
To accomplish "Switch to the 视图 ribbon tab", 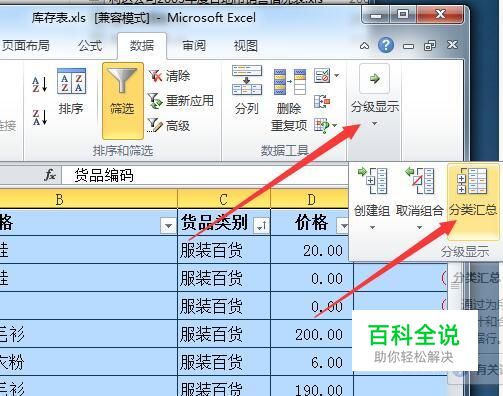I will click(x=246, y=46).
